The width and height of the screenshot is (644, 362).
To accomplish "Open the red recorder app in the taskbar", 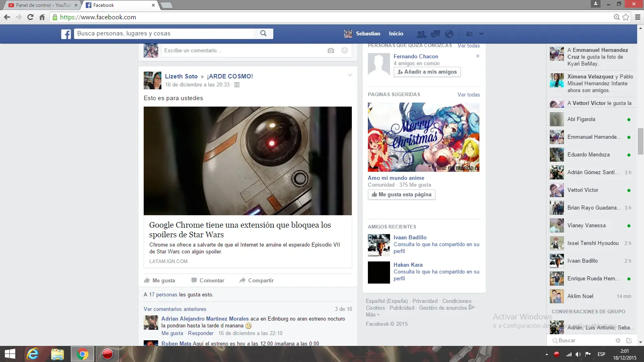I will (107, 354).
